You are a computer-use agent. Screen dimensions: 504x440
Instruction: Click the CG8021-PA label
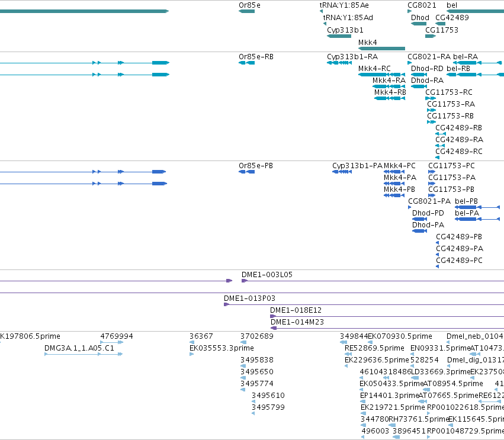[x=429, y=201]
